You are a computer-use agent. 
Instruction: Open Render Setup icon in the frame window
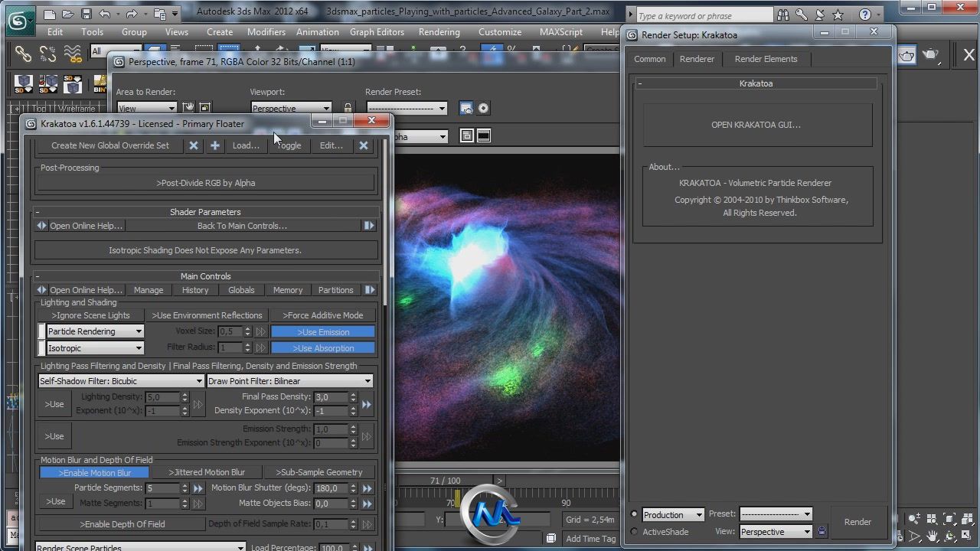pos(466,108)
